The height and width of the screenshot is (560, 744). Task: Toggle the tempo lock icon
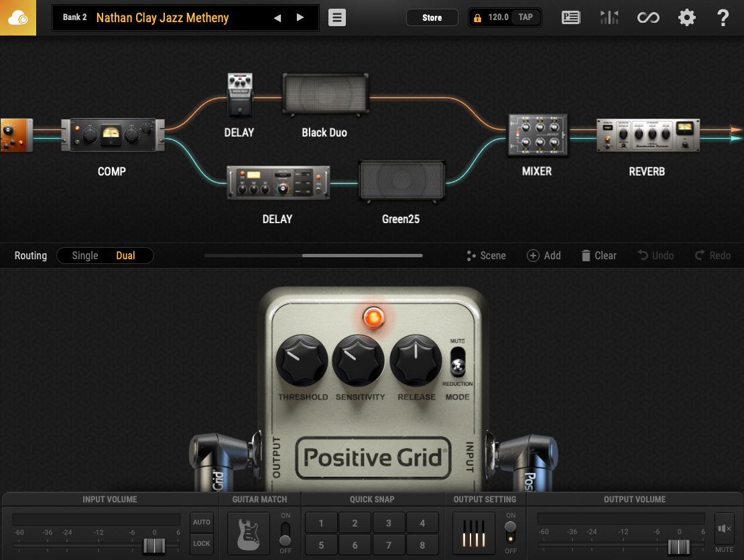pos(477,17)
